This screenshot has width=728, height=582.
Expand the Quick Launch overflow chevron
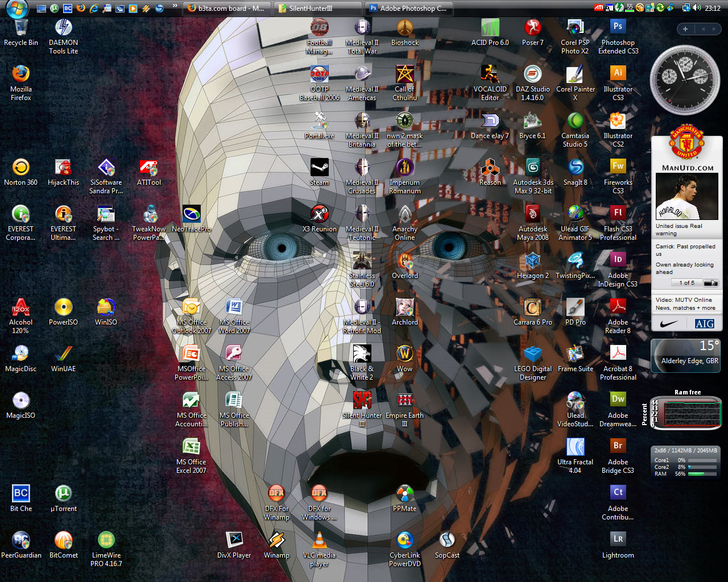click(175, 6)
